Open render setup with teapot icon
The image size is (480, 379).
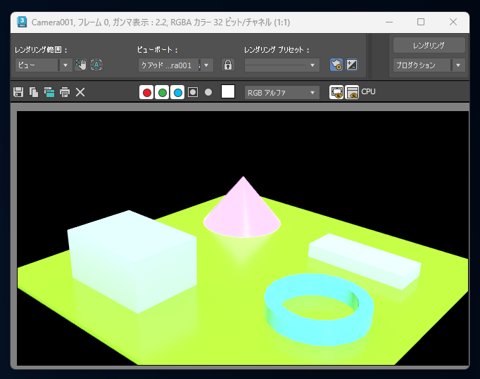[336, 65]
